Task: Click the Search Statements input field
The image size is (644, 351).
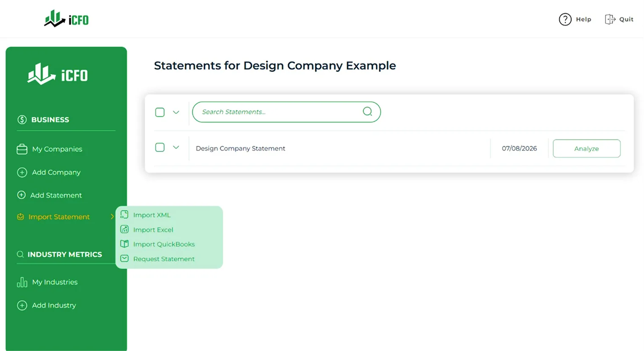Action: 286,112
